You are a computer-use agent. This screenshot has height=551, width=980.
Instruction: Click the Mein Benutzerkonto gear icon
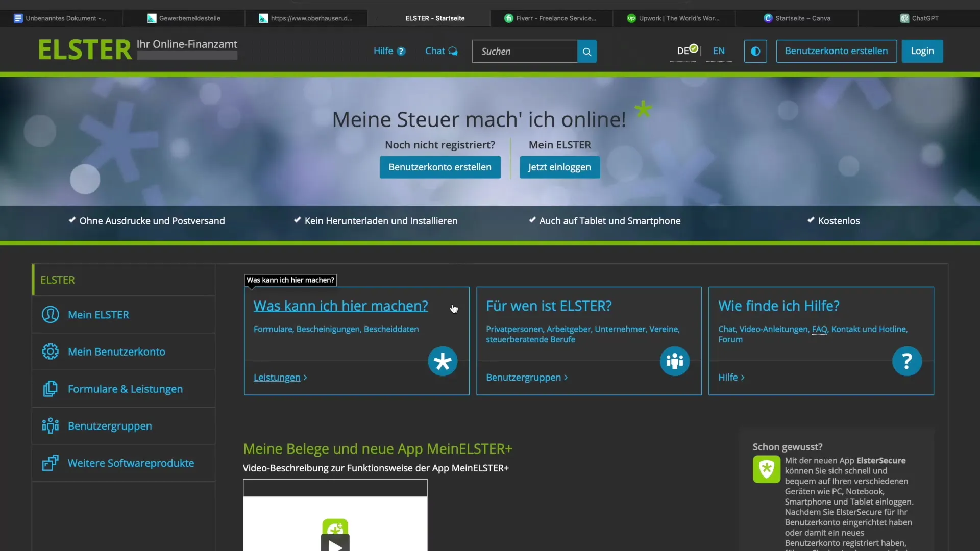tap(50, 352)
